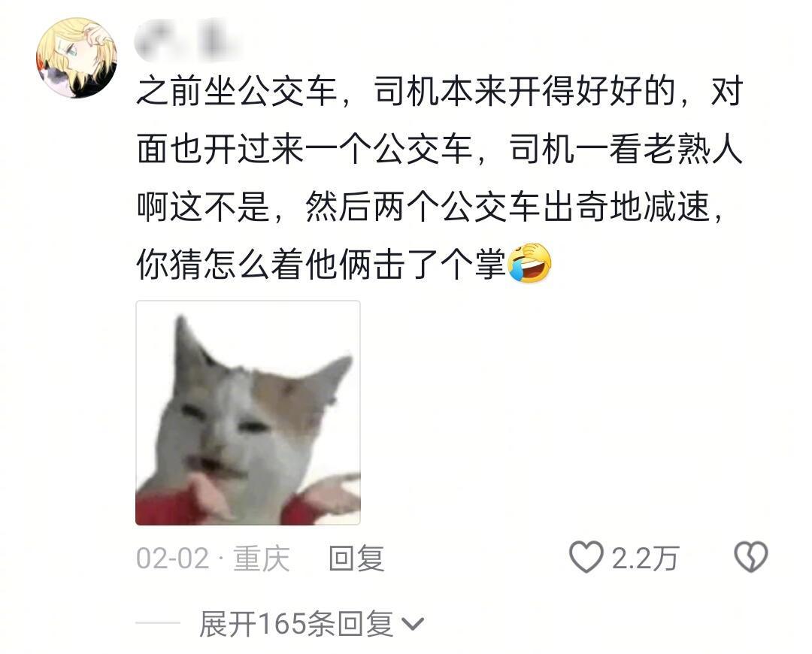Tap the text 你猜怎么着他俩击了个掌
Viewport: 812px width, 654px height.
pyautogui.click(x=321, y=265)
